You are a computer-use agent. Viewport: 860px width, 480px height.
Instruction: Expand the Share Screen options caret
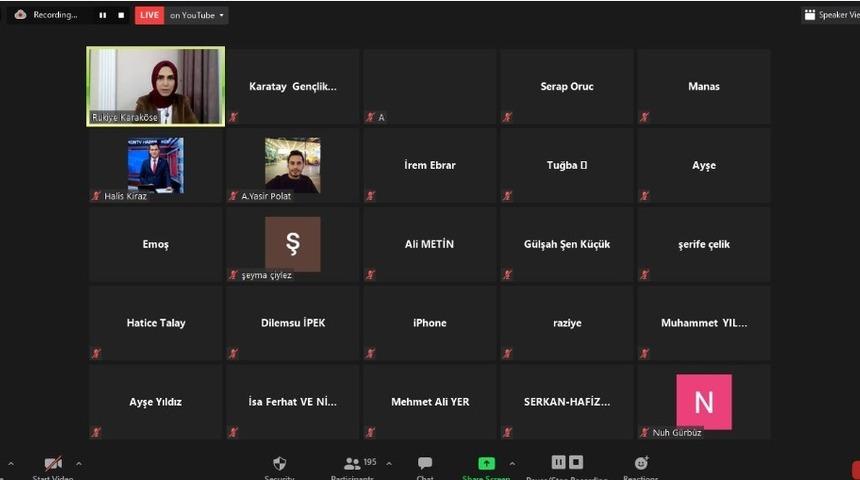pyautogui.click(x=512, y=464)
